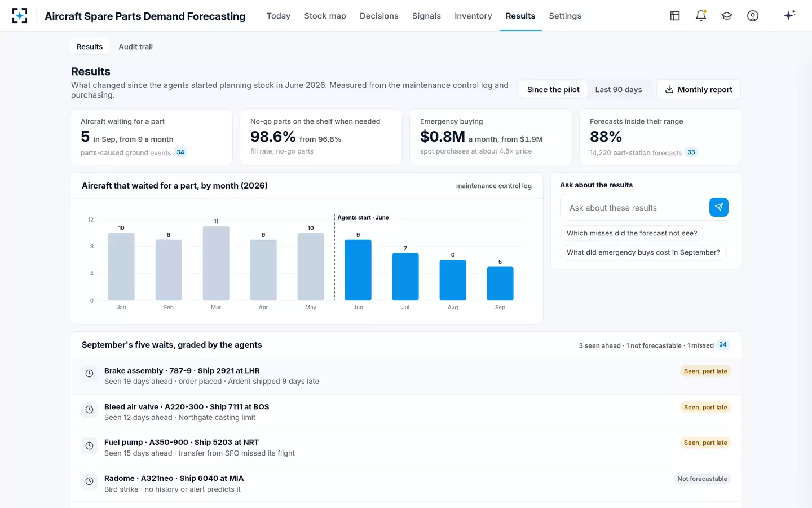Click the 98.6% no-go parts fill rate card
Screen dimensions: 812x508
[x=321, y=137]
